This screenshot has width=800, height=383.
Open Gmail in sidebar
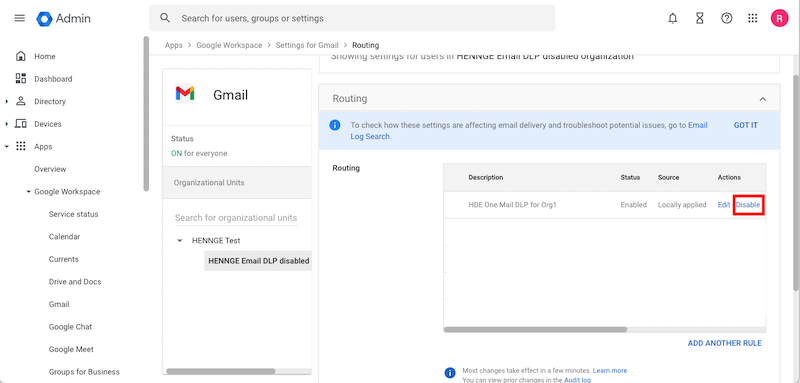pos(59,304)
